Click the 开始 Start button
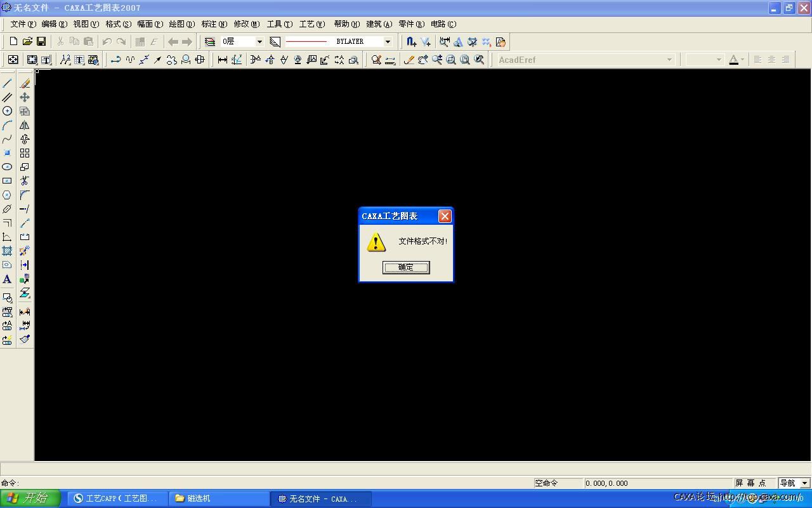 (x=30, y=498)
